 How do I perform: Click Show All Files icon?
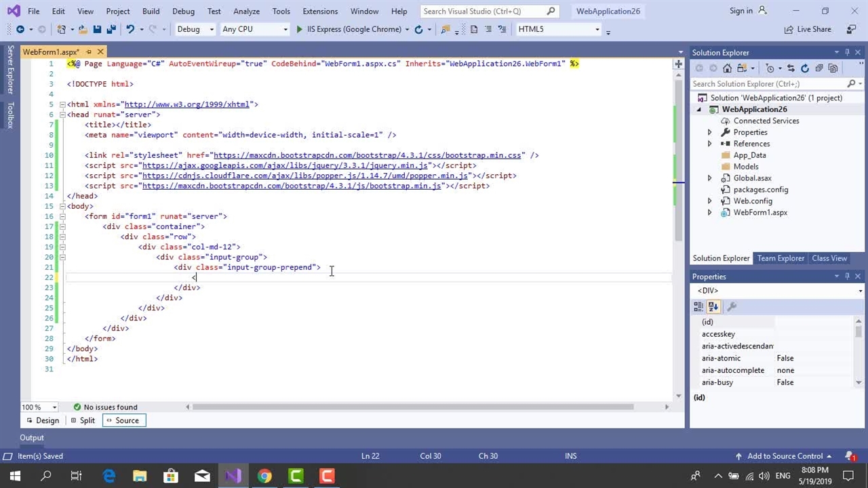tap(833, 68)
